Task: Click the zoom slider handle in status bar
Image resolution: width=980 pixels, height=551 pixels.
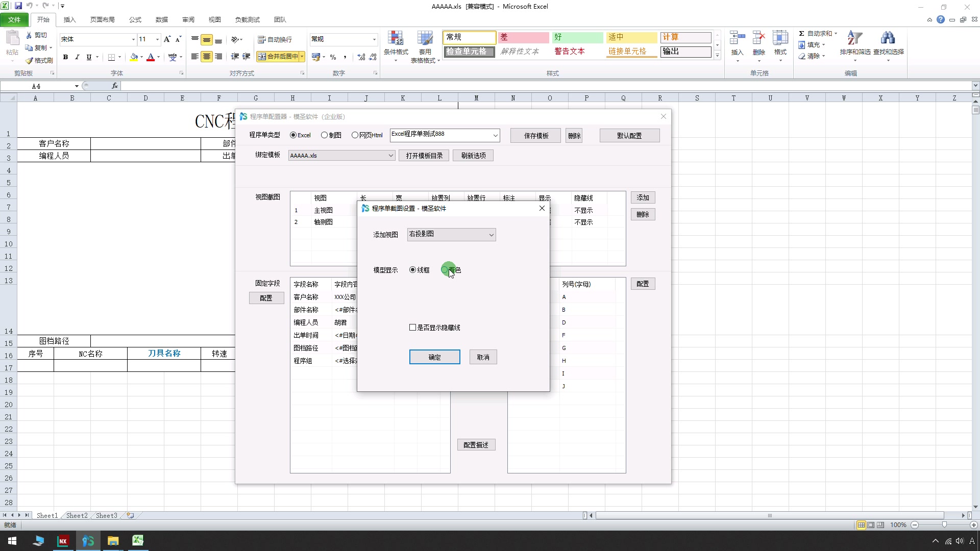Action: [944, 525]
